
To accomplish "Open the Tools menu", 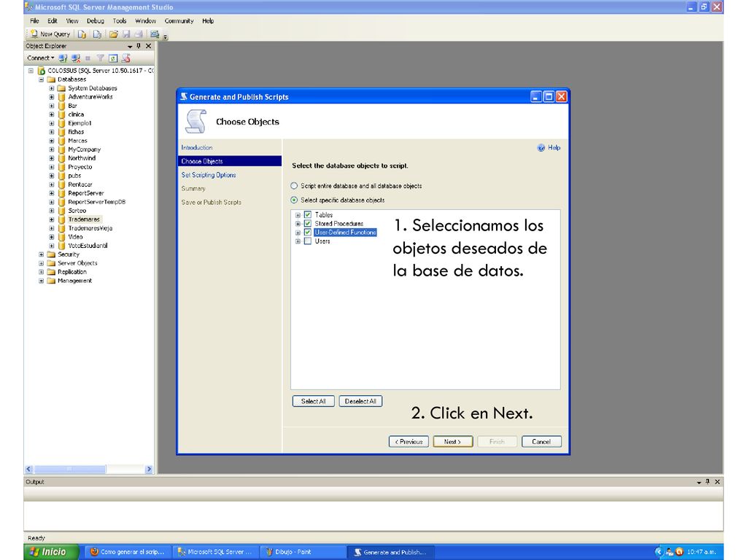I will click(120, 21).
